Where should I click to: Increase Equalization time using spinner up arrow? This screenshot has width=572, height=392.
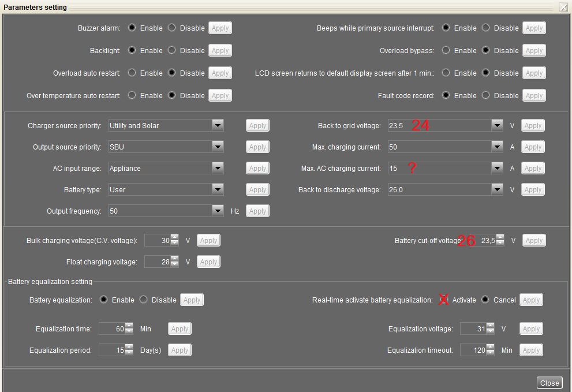129,326
